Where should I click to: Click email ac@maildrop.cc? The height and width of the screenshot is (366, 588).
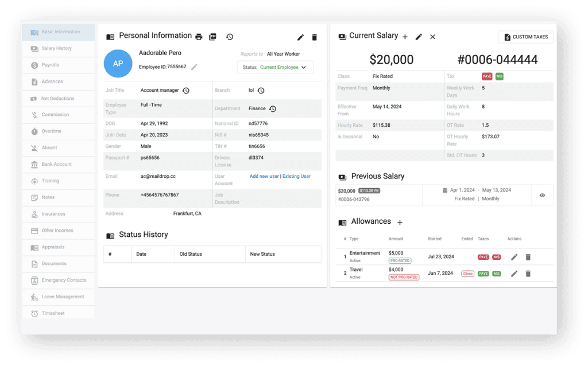tap(158, 176)
